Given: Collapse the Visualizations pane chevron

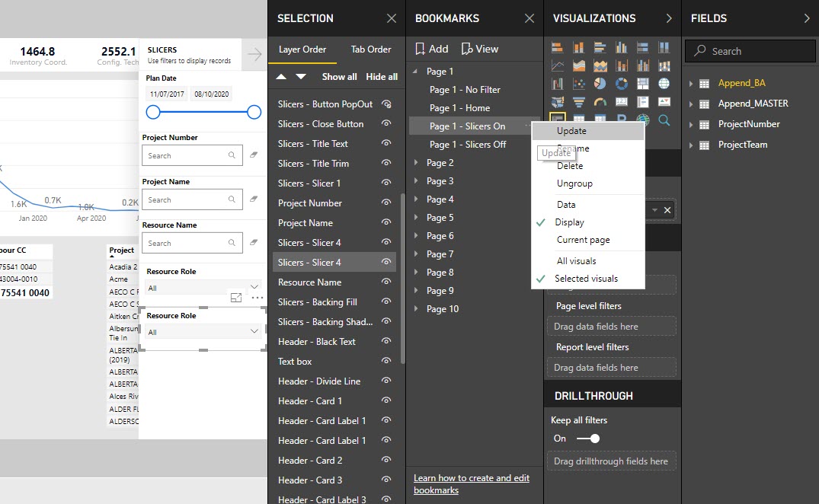Looking at the screenshot, I should click(669, 18).
